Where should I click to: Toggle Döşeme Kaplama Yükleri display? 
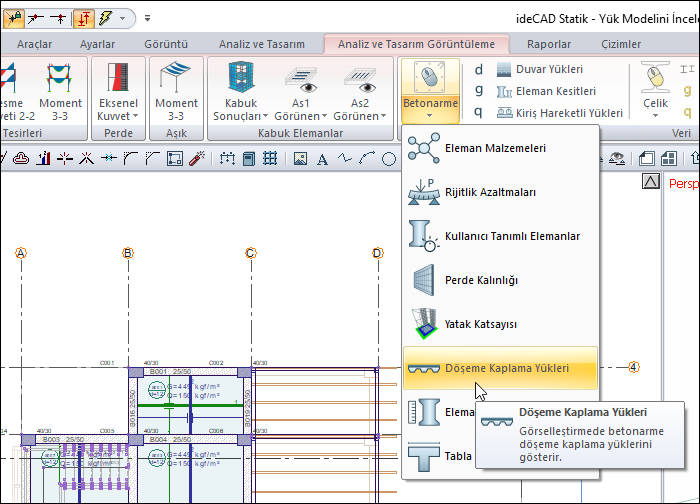498,368
